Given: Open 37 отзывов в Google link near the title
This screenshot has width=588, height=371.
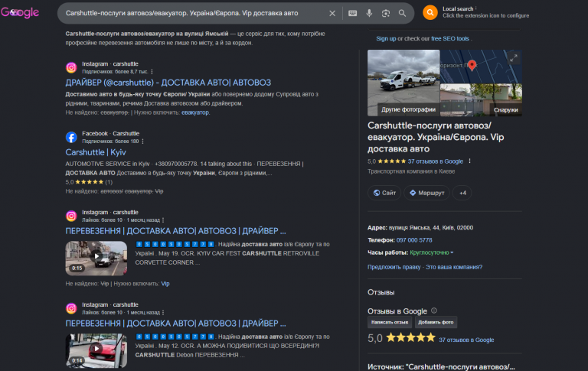Looking at the screenshot, I should tap(436, 161).
